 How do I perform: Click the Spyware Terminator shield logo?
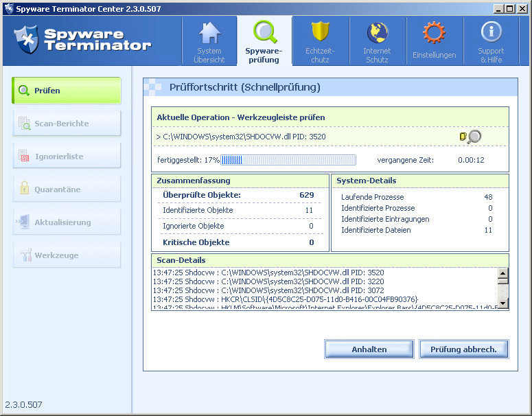(x=27, y=39)
